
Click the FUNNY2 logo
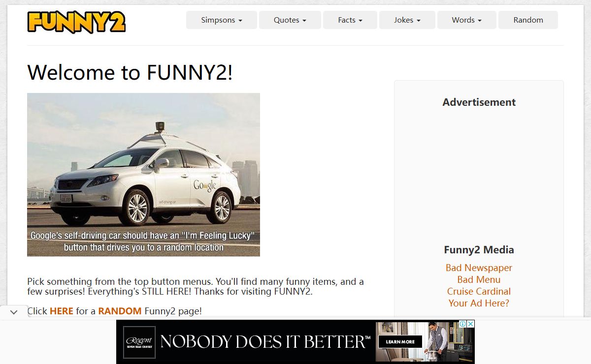(76, 22)
